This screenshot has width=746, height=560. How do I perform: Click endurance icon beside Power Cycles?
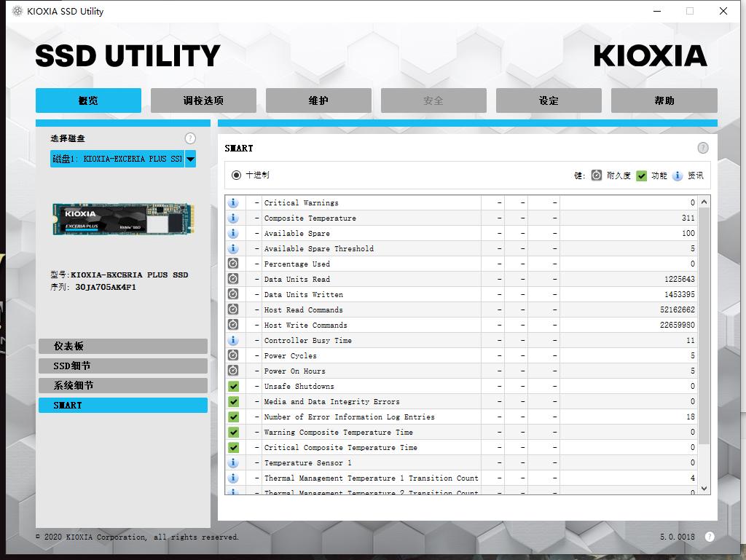233,355
